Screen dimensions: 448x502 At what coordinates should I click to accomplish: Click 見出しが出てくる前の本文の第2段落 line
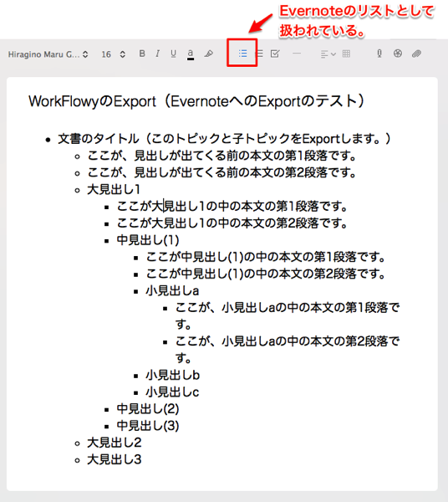(x=222, y=173)
